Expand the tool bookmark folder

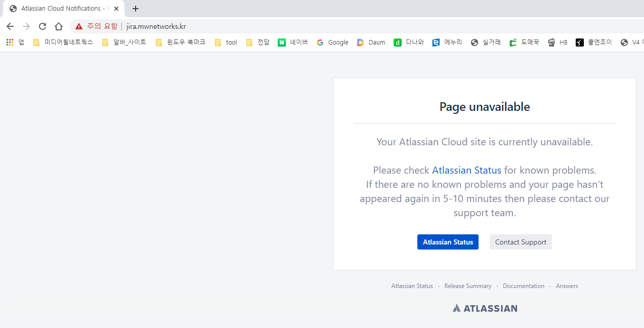(x=226, y=43)
